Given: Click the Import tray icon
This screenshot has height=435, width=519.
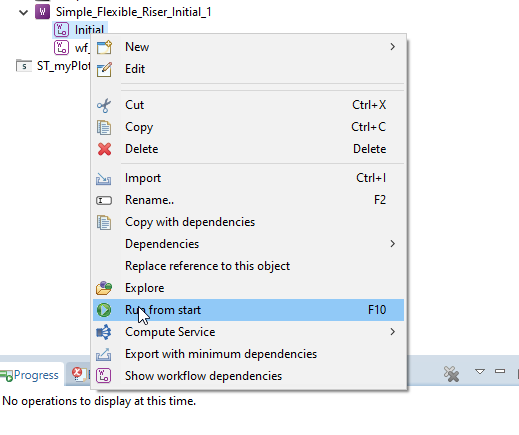Looking at the screenshot, I should 104,178.
